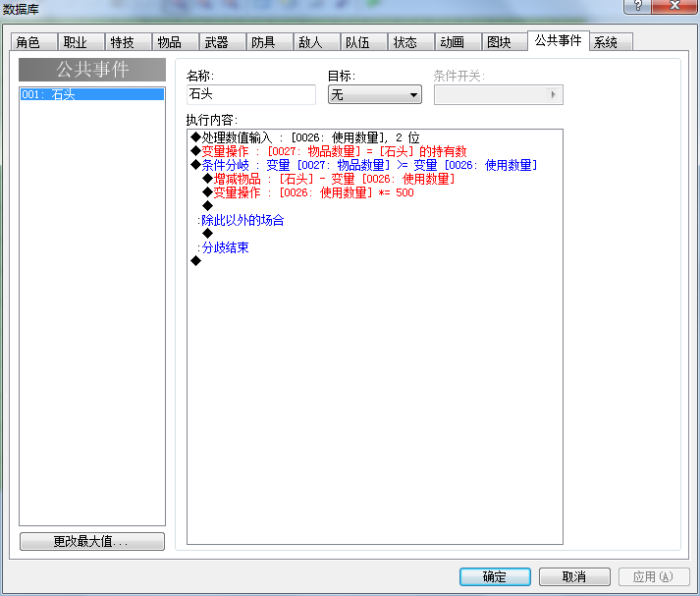
Task: Open the 特技 tab
Action: click(x=129, y=42)
